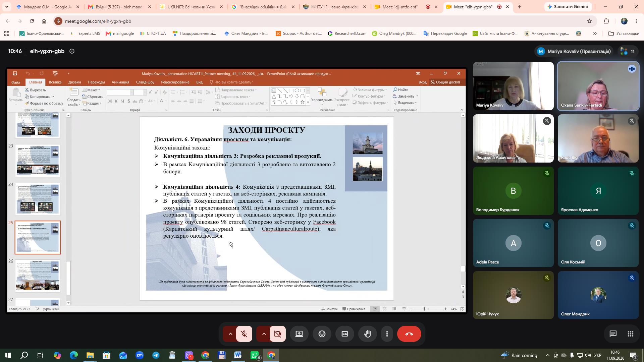The image size is (644, 362).
Task: Open the Rain coming weather widget
Action: (519, 355)
